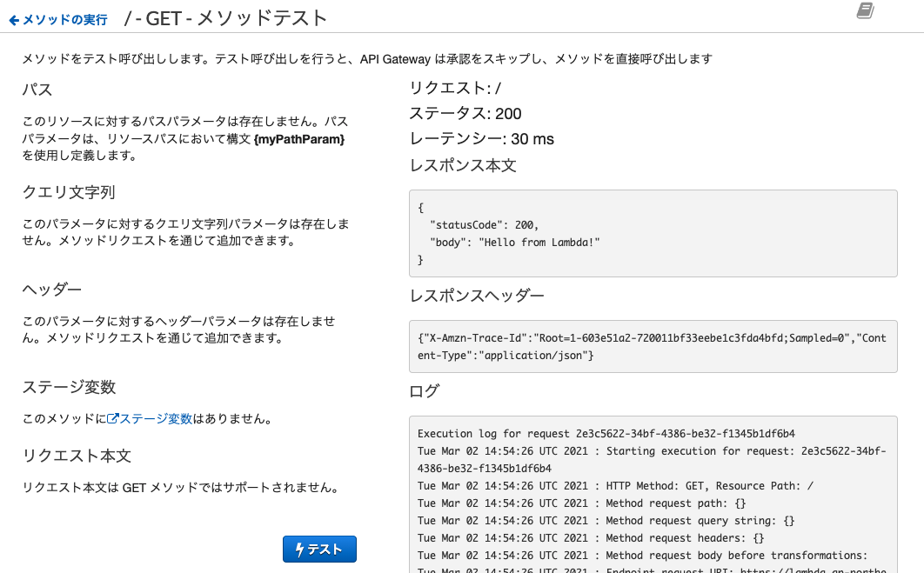This screenshot has width=924, height=573.
Task: Click the クエリ文字列 section heading
Action: coord(69,192)
